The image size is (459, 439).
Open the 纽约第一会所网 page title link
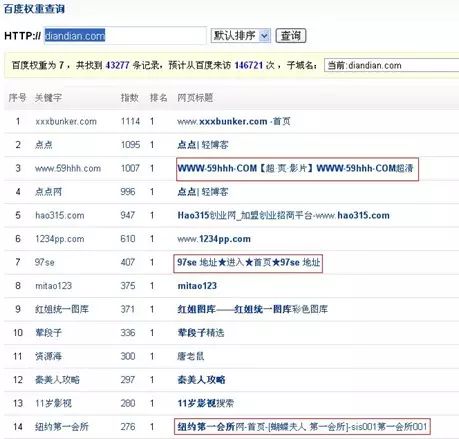[302, 427]
